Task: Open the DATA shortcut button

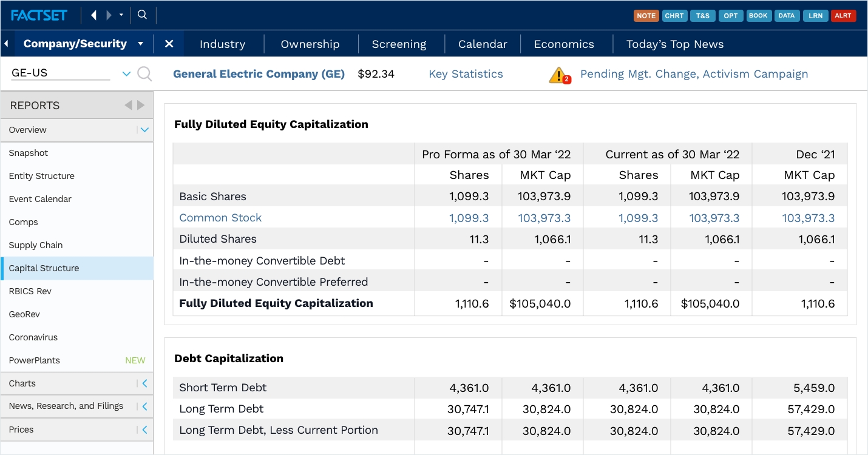Action: pyautogui.click(x=787, y=16)
